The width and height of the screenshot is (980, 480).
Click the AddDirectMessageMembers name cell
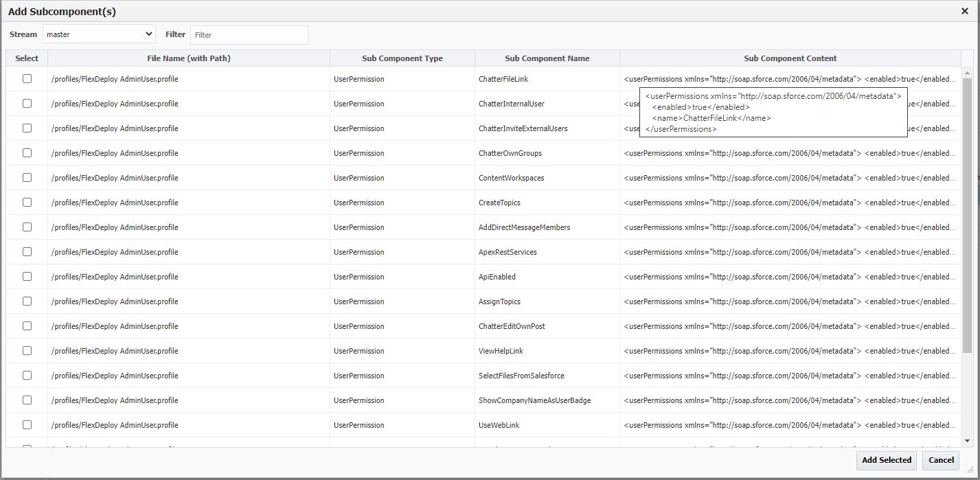click(x=547, y=227)
